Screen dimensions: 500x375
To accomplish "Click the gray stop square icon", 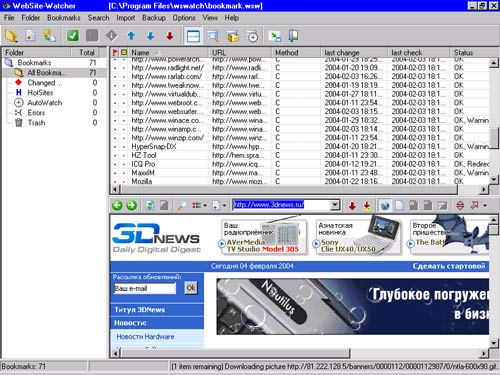I will pos(92,36).
